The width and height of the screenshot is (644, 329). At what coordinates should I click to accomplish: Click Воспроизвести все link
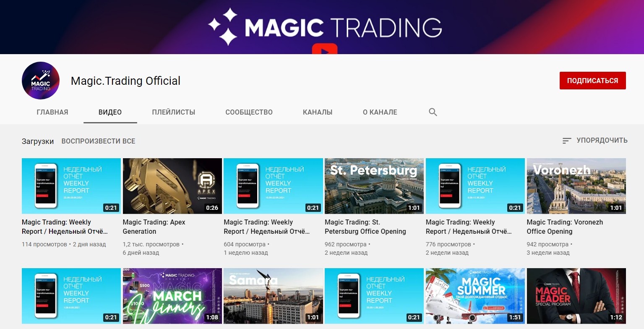pos(98,141)
